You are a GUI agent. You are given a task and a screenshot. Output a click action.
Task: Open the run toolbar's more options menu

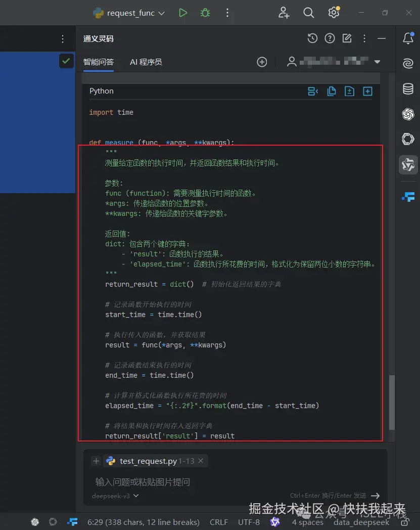click(x=227, y=13)
